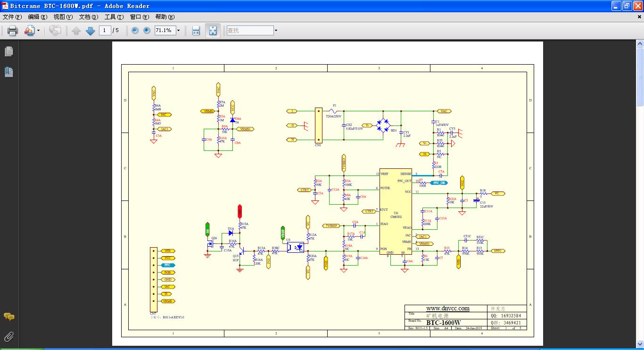Open the 工具 (Tools) menu
This screenshot has height=350, width=644.
(x=114, y=17)
